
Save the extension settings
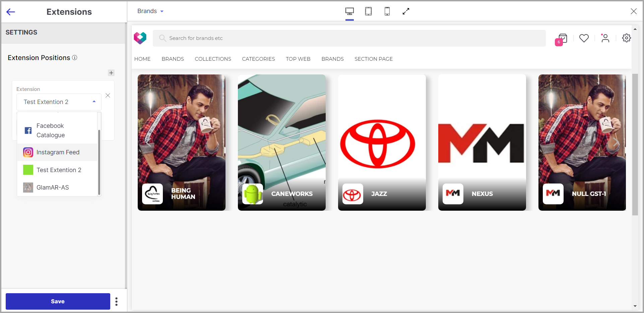click(58, 301)
